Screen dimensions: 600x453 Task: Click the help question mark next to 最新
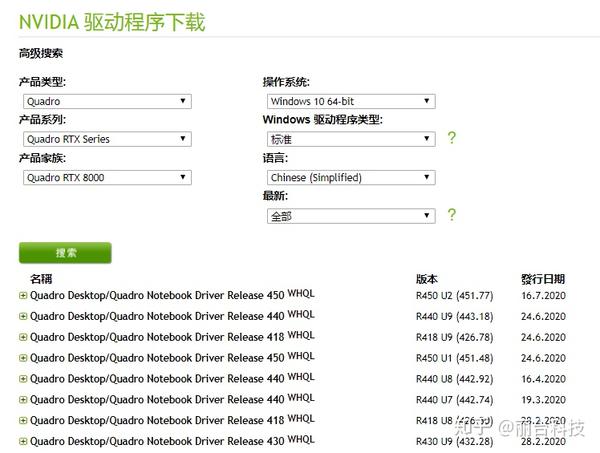pos(452,215)
